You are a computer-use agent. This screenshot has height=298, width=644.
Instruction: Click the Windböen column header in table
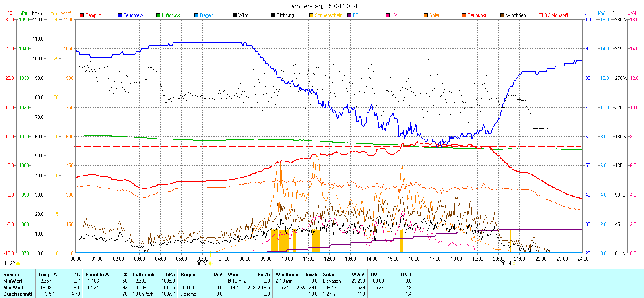coord(287,275)
